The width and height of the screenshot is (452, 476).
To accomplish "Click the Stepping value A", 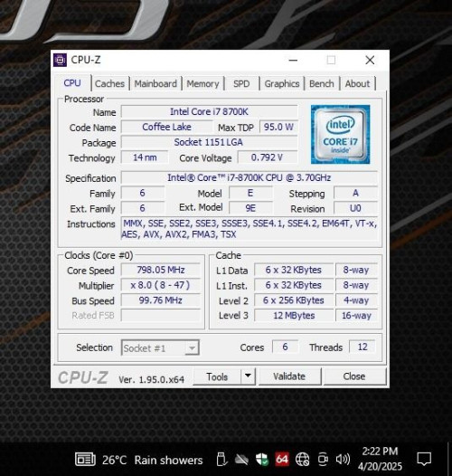I will tap(355, 193).
